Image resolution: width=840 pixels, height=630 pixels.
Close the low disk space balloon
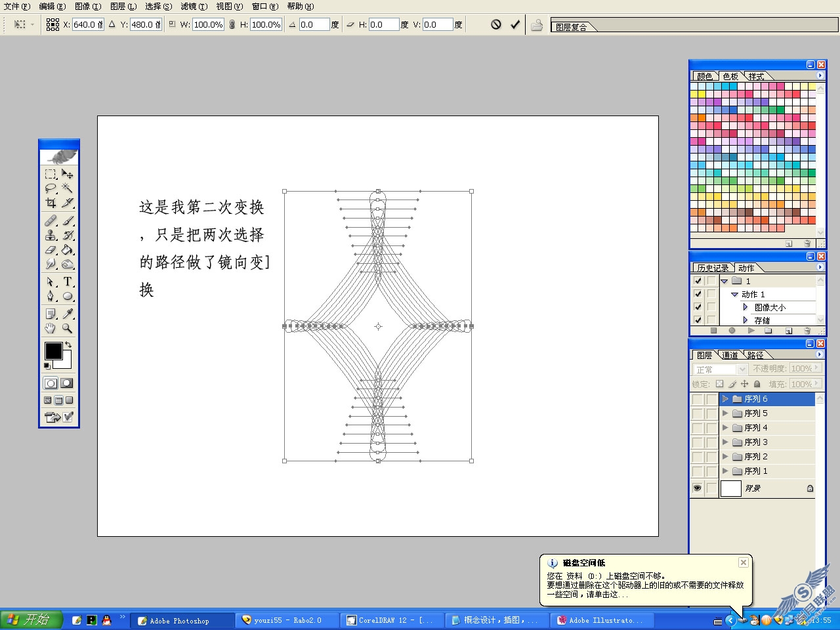pos(743,562)
